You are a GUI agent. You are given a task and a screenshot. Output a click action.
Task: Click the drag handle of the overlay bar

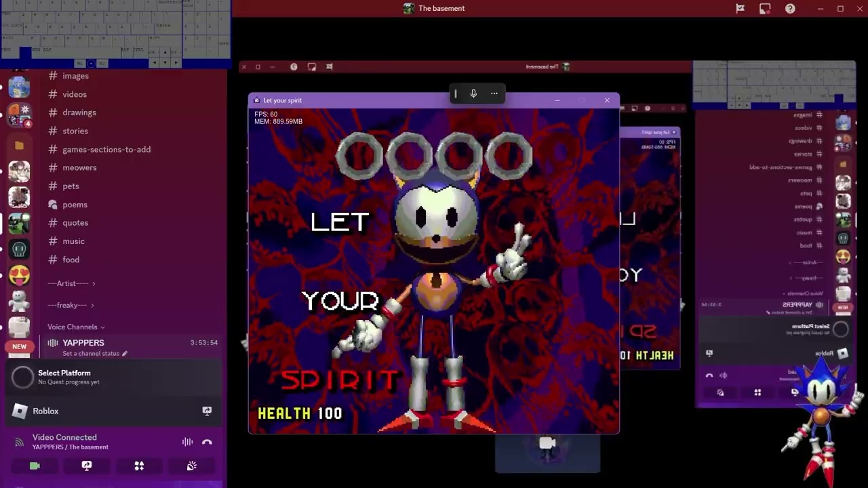click(x=456, y=94)
